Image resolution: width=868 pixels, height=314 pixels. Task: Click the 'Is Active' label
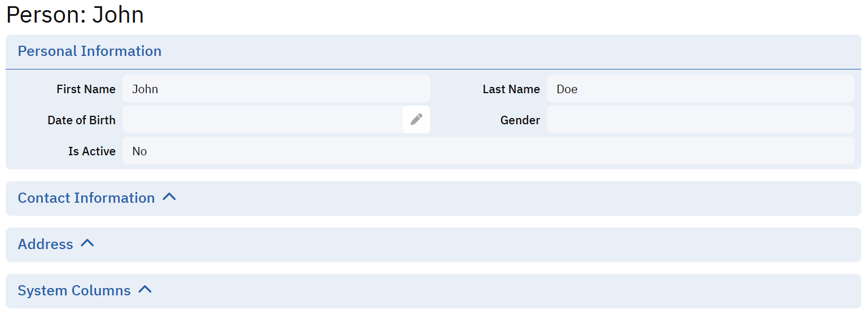point(91,151)
